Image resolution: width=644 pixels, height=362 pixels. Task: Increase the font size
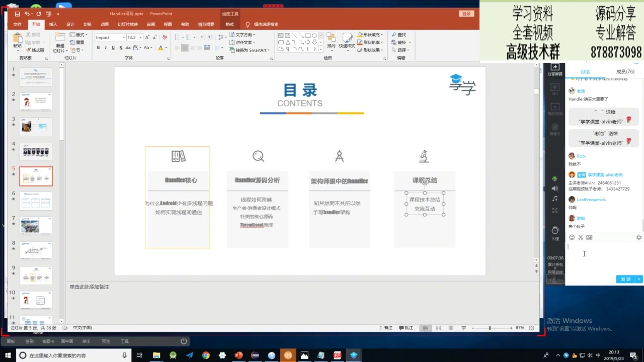[147, 38]
